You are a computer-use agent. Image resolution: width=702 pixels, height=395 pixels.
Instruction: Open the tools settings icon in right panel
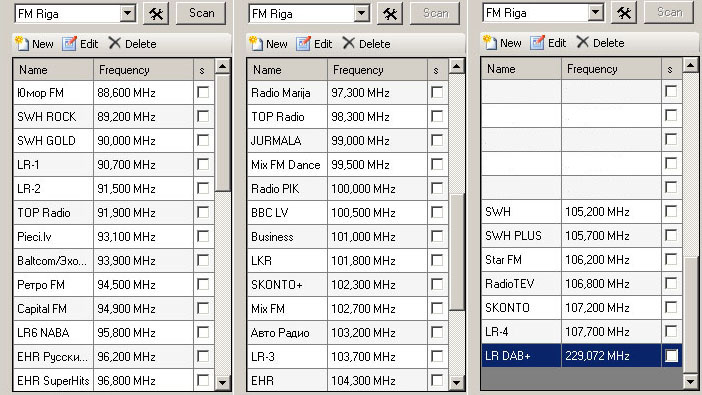tap(624, 13)
